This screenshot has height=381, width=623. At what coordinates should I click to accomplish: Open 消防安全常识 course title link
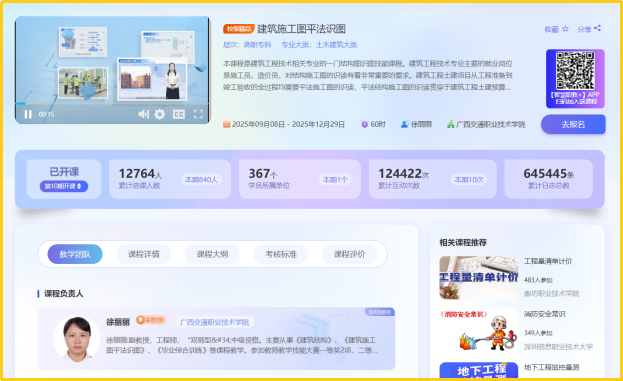544,314
